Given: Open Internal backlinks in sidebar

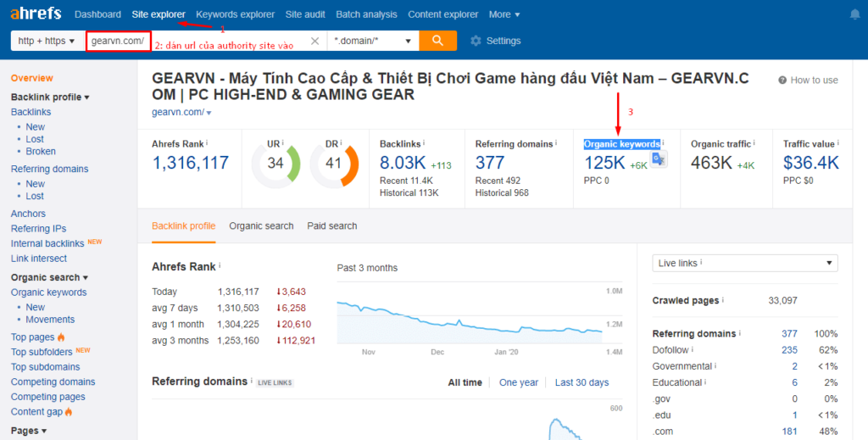Looking at the screenshot, I should 47,243.
